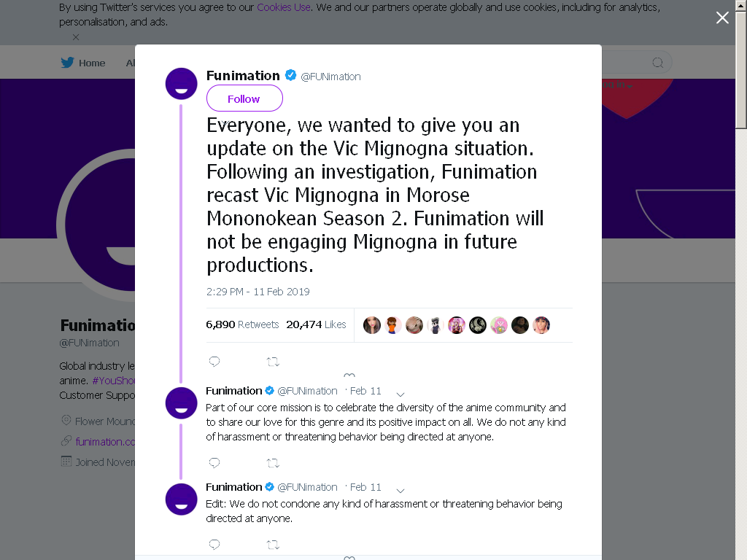Close the tweet overlay with X
This screenshot has height=560, width=747.
tap(722, 17)
